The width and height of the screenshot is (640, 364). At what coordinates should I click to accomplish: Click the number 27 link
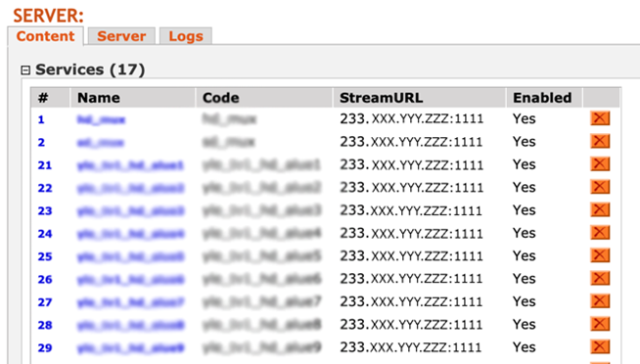click(x=45, y=302)
